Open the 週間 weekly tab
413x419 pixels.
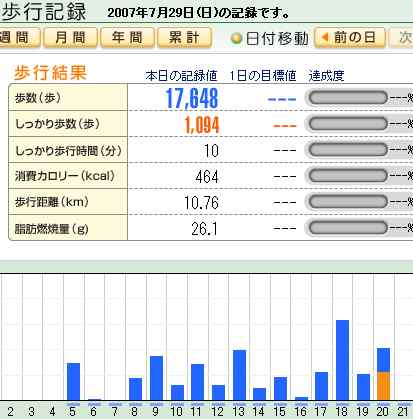19,37
